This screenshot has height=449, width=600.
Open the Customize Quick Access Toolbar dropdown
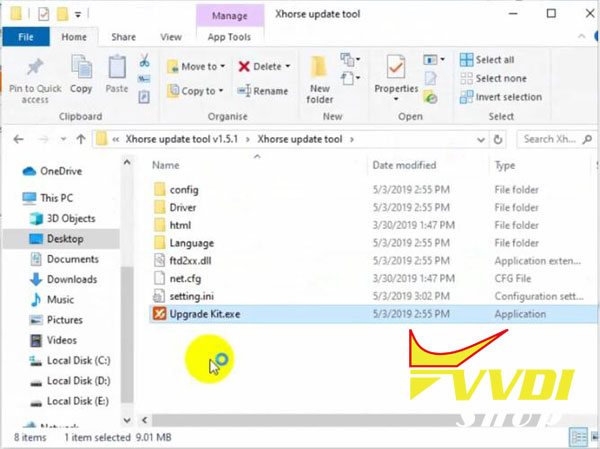coord(78,15)
